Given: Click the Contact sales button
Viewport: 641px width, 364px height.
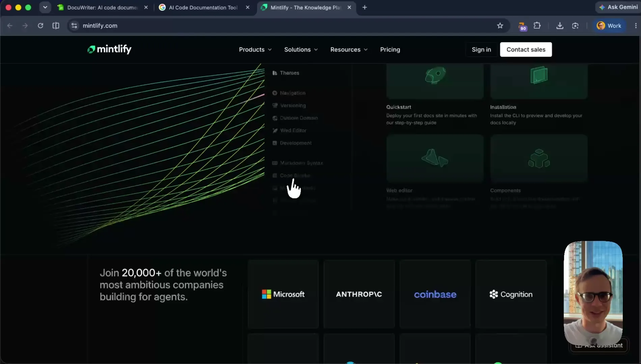Looking at the screenshot, I should tap(526, 50).
